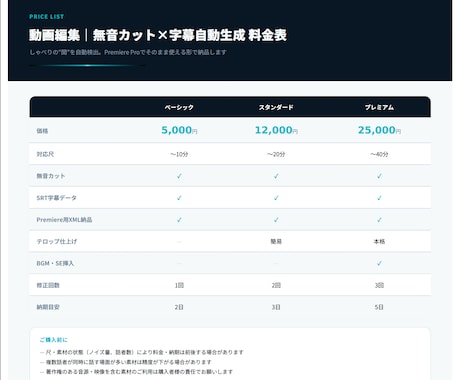Viewport: 460px width, 380px height.
Task: Click the note starting '複数話者が同時に話す'
Action: point(126,362)
